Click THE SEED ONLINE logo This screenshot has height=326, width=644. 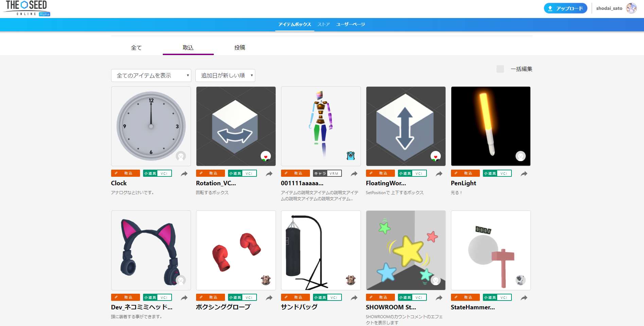pyautogui.click(x=27, y=8)
